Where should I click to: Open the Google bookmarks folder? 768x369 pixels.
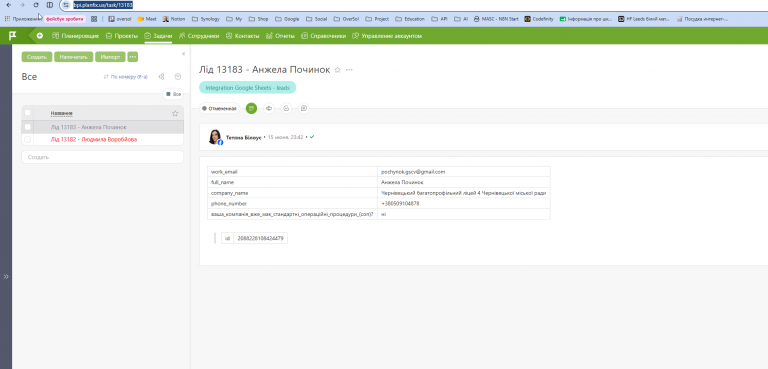click(287, 19)
